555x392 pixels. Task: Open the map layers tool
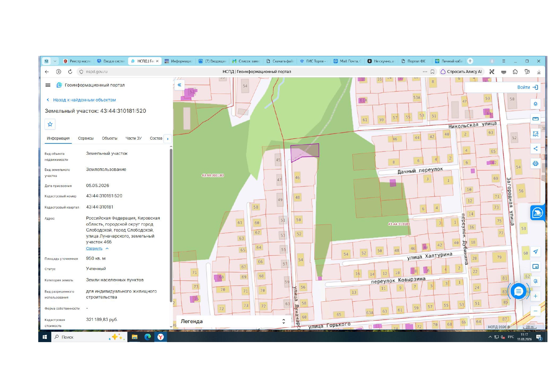535,104
